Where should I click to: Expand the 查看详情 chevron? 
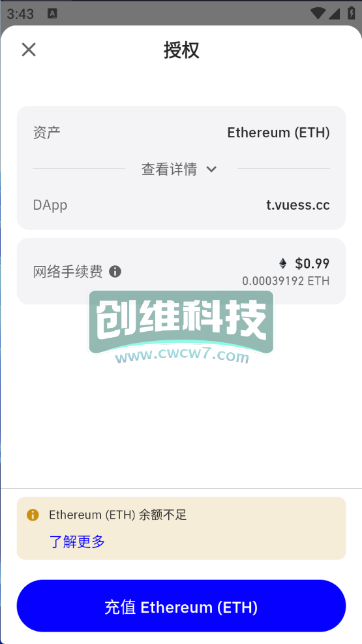pos(211,169)
